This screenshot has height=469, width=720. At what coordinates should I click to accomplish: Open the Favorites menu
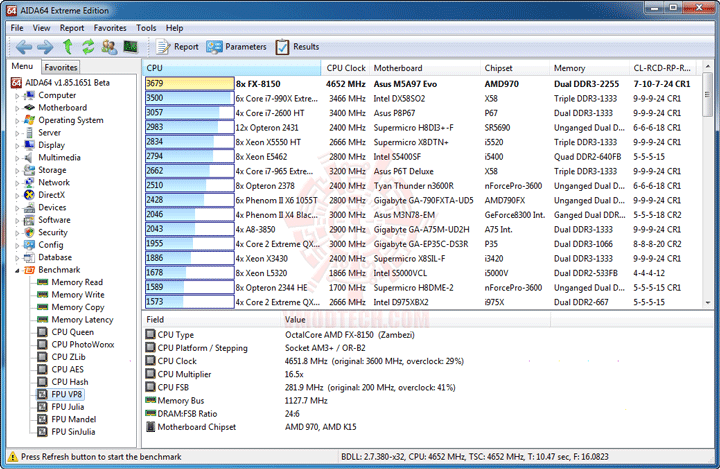pyautogui.click(x=110, y=28)
